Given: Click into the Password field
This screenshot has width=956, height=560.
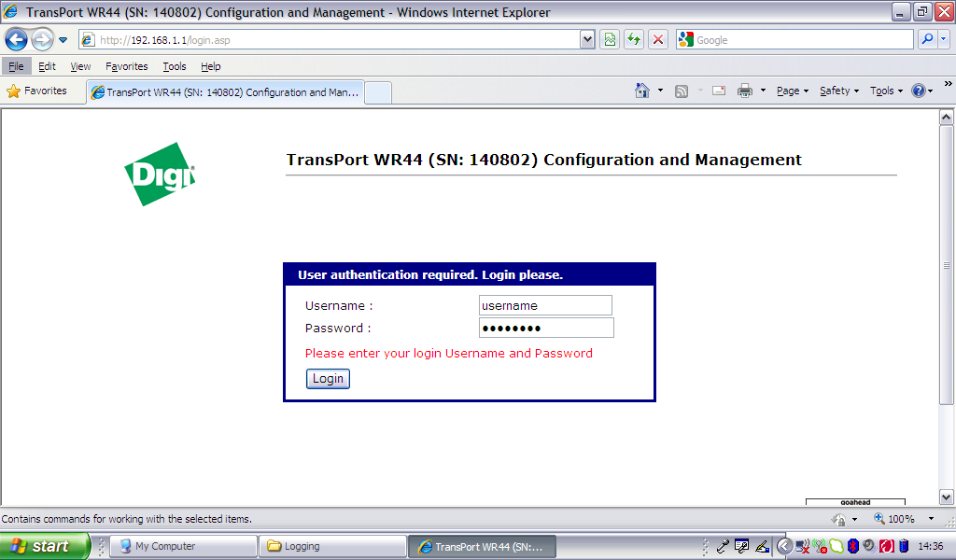Looking at the screenshot, I should pyautogui.click(x=545, y=328).
